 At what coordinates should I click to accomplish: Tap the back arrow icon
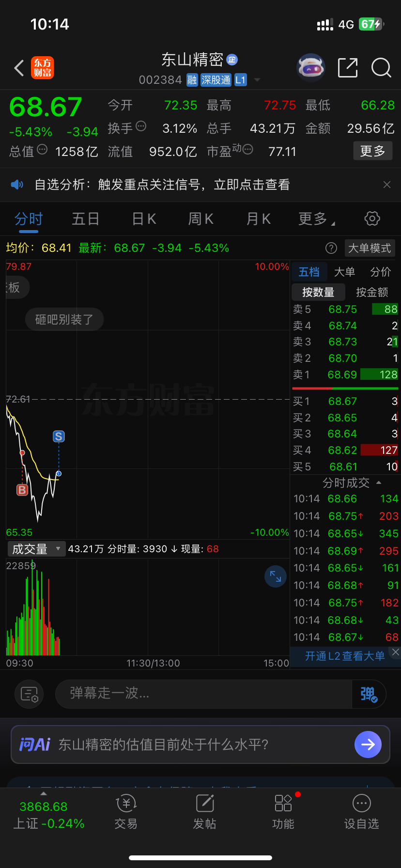(x=19, y=68)
